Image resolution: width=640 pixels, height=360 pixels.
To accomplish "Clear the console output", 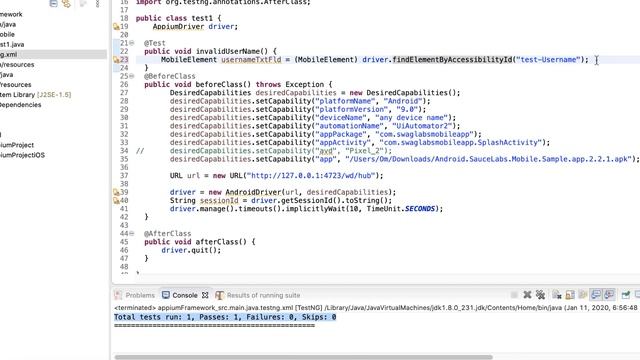I will (x=557, y=295).
